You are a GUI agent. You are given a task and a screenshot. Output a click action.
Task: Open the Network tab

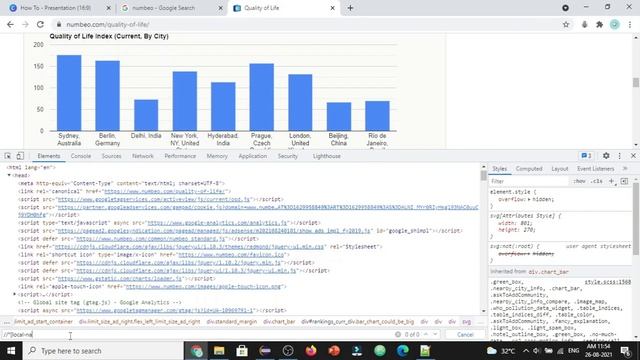click(143, 156)
